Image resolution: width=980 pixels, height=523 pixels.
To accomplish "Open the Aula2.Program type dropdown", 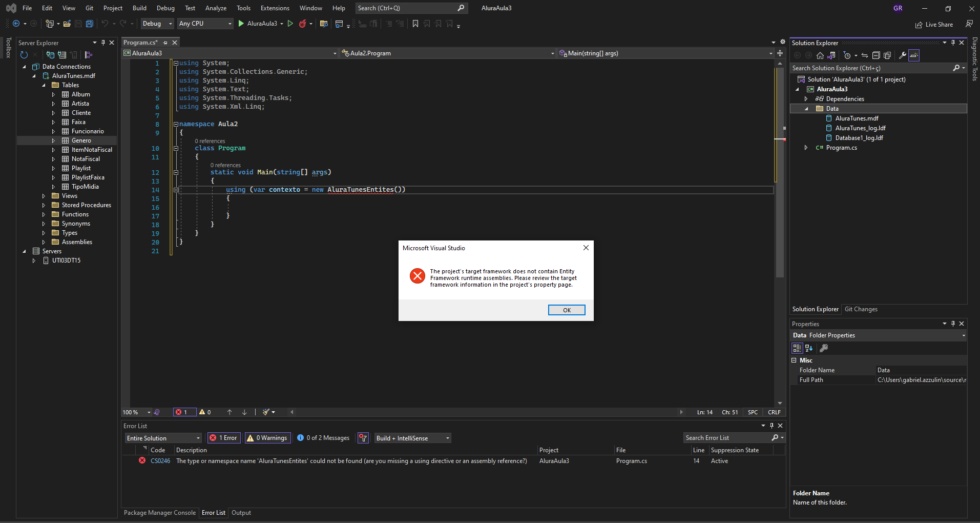I will click(448, 53).
